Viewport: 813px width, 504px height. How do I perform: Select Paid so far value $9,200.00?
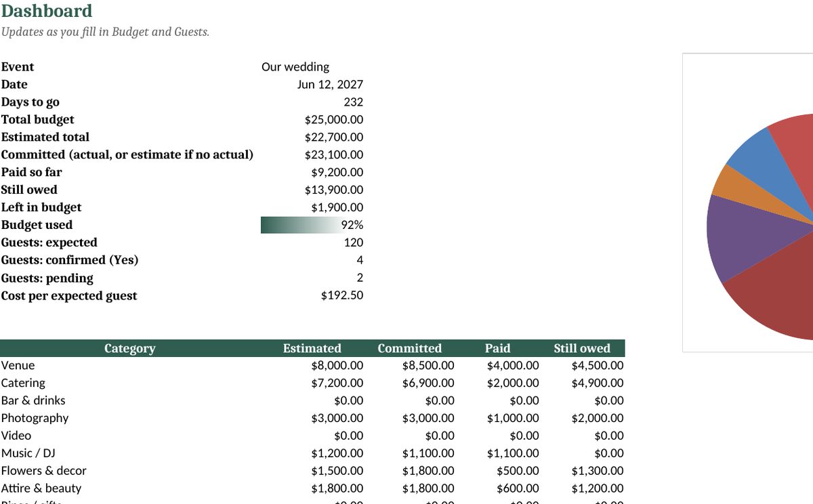pos(337,173)
